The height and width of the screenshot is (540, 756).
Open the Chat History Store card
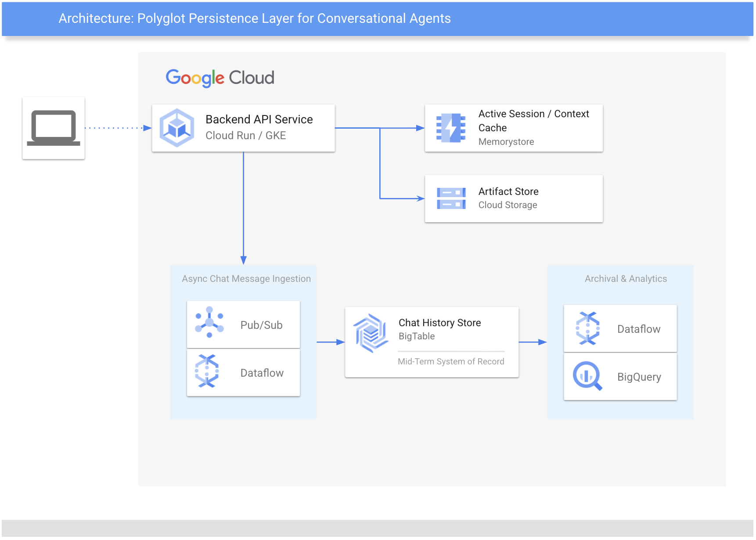click(x=432, y=342)
